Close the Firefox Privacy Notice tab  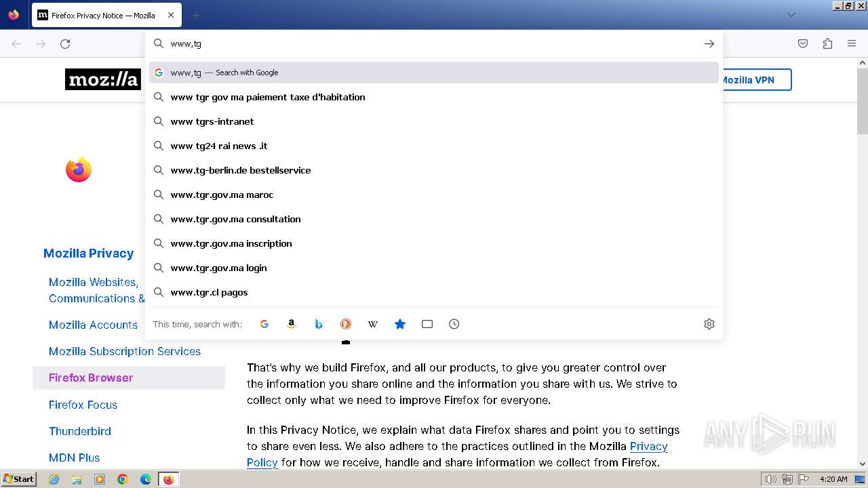[x=170, y=15]
